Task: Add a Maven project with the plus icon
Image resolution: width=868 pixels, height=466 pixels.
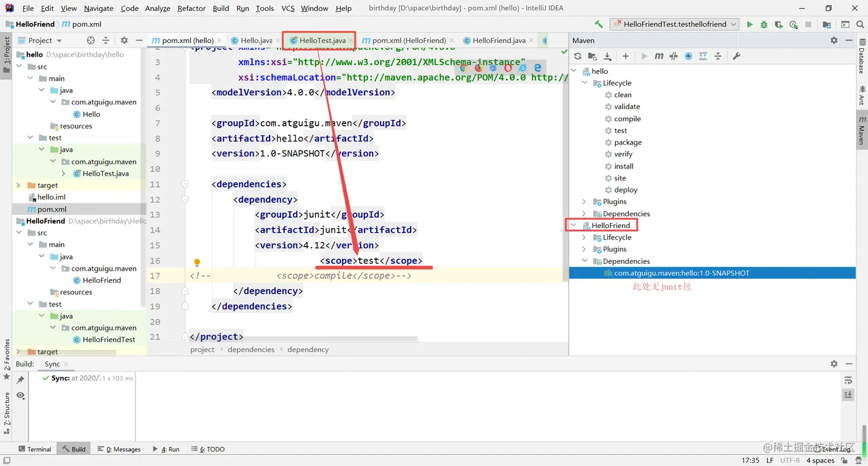Action: [626, 56]
